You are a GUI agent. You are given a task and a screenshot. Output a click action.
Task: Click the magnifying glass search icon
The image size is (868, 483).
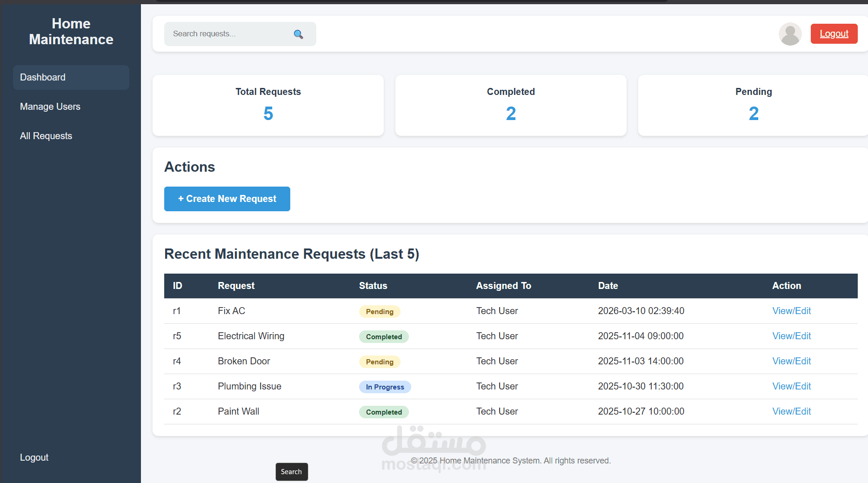298,34
